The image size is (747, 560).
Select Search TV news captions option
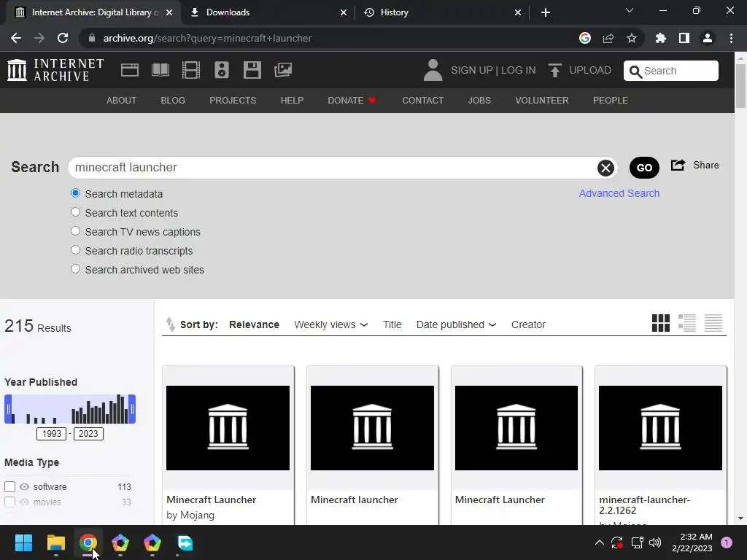[x=75, y=231]
